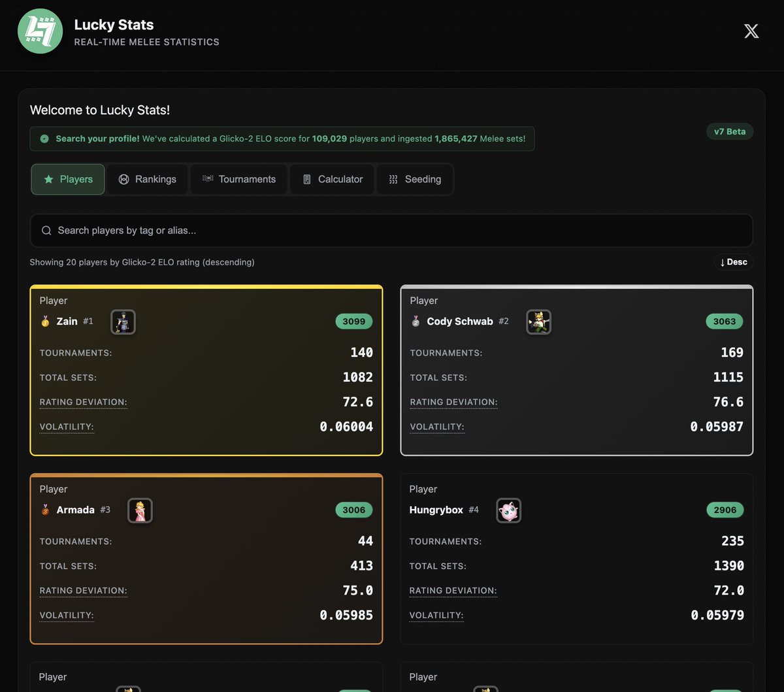The image size is (784, 692).
Task: Click Zain's #1 rank number
Action: [88, 321]
